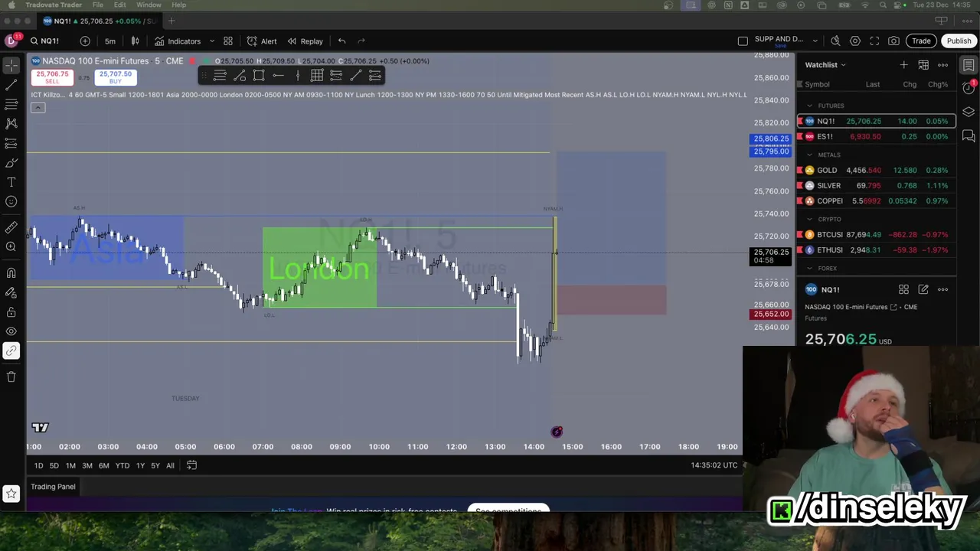Open the Trading Panel tab
Screen dimensions: 980x551
pos(53,487)
